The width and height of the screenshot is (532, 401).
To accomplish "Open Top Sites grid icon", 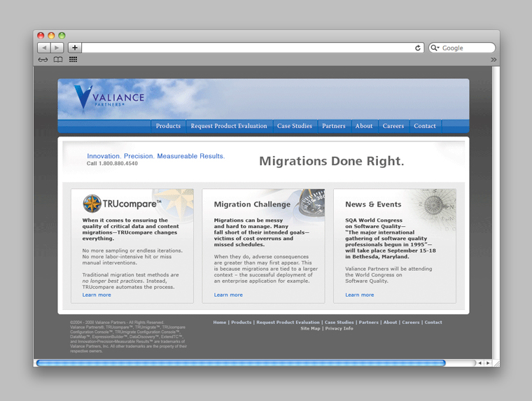I will (73, 59).
